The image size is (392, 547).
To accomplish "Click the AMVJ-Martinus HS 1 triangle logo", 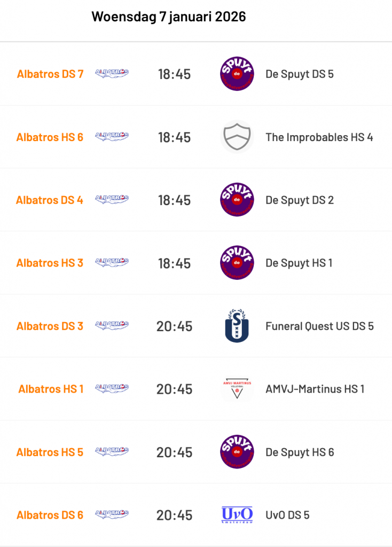I will click(237, 389).
